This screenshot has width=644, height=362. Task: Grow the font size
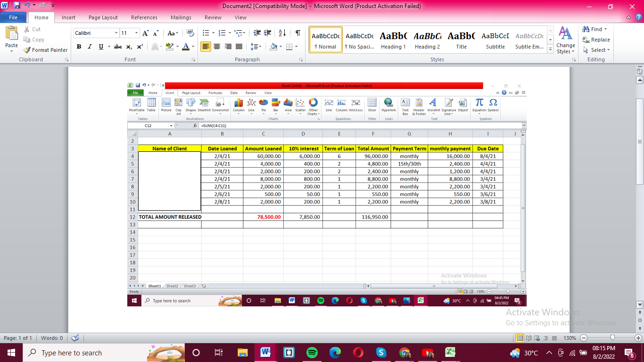click(146, 33)
